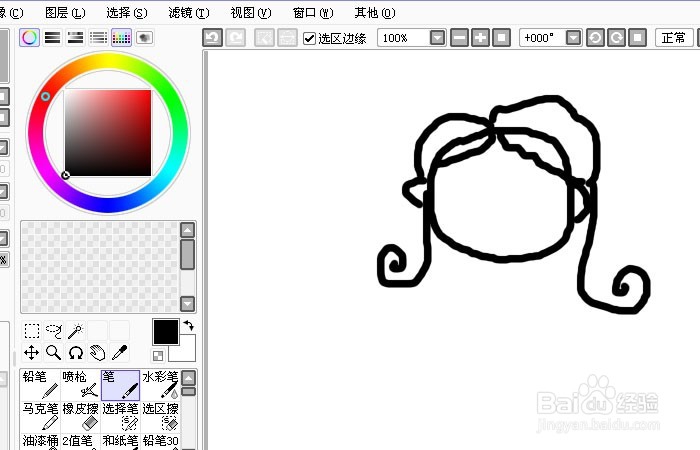Choose the 选择笔 selection pen
700x450 pixels.
coord(121,417)
